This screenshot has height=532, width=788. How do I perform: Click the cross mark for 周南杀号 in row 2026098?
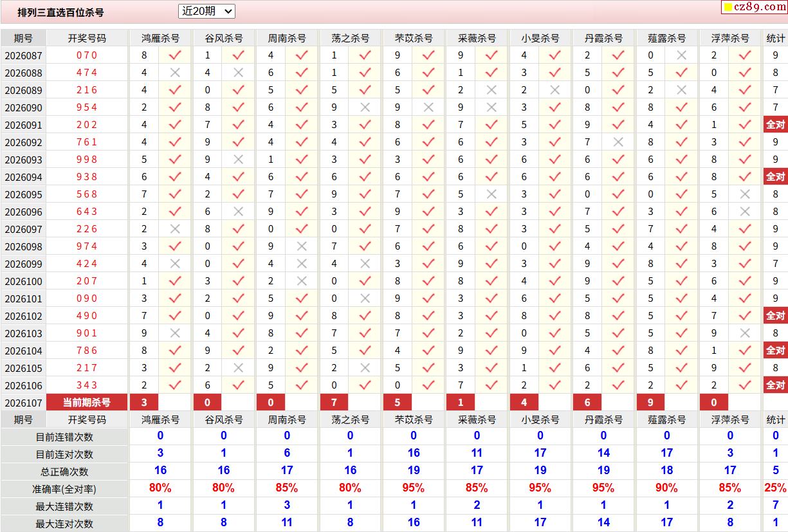coord(301,246)
